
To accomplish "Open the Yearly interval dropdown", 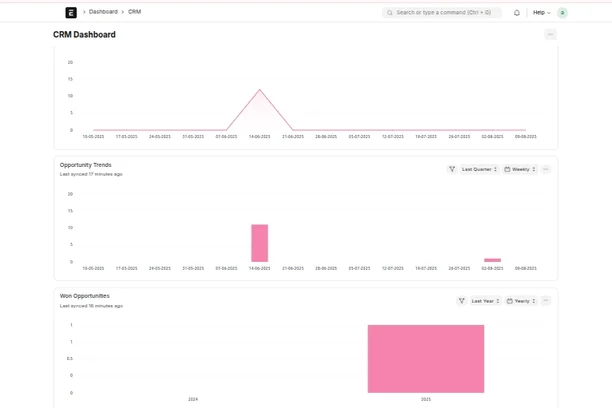I will 521,301.
